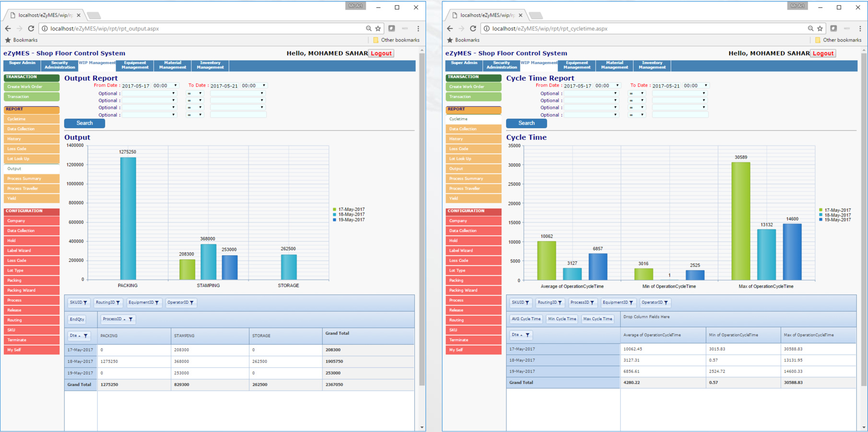Click the filter icon on the EquipmentID field in Output Report
This screenshot has height=432, width=868.
(x=157, y=303)
